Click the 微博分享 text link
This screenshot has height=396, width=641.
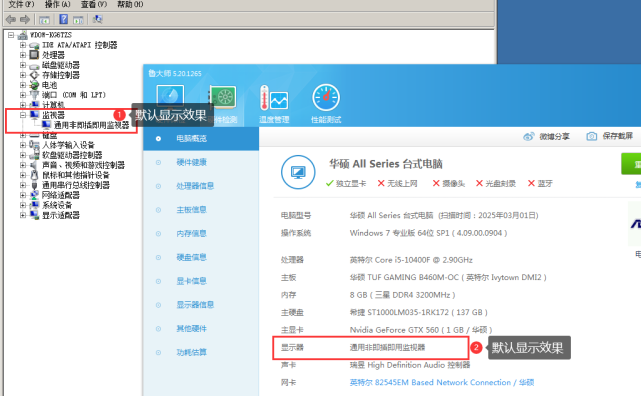[x=554, y=136]
